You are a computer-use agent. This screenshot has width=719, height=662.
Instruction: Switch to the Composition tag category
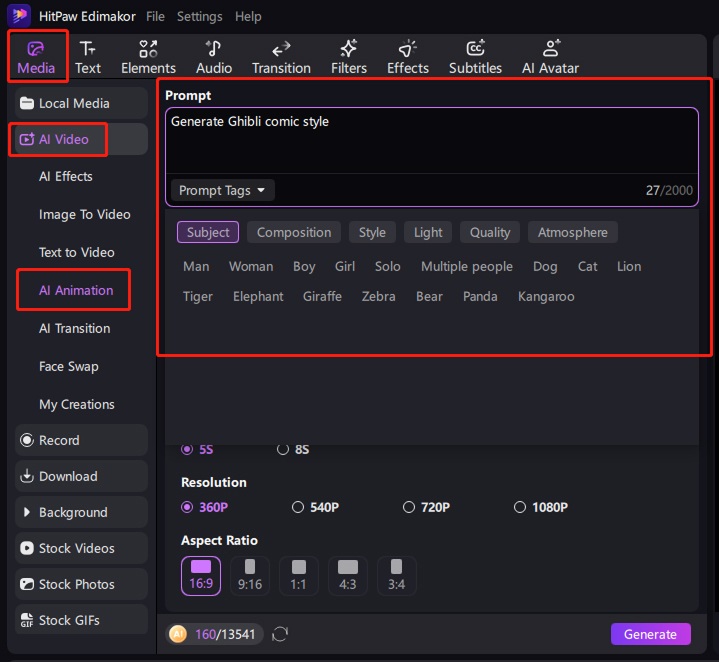point(294,232)
